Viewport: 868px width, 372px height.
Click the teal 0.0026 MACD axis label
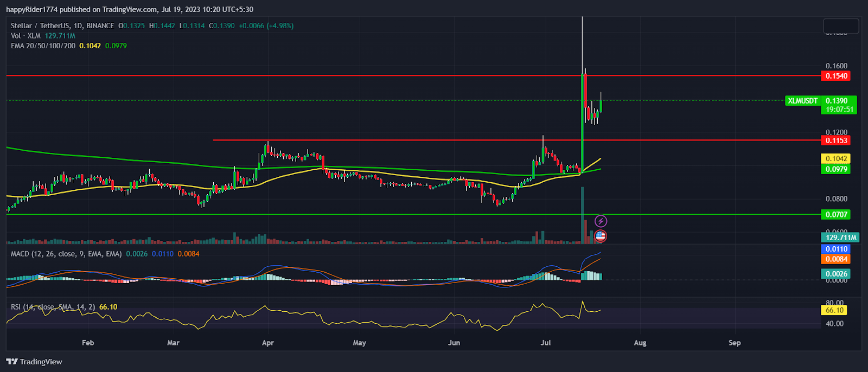click(x=837, y=274)
